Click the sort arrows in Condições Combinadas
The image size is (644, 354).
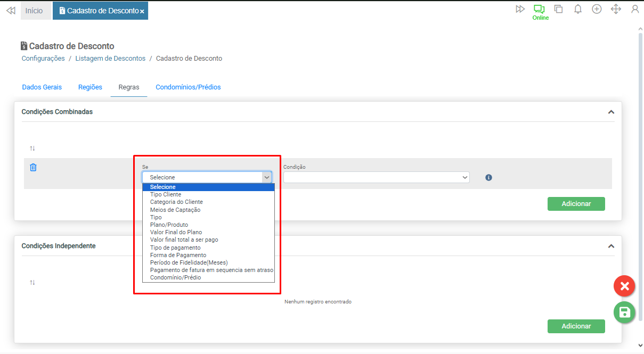(x=32, y=148)
